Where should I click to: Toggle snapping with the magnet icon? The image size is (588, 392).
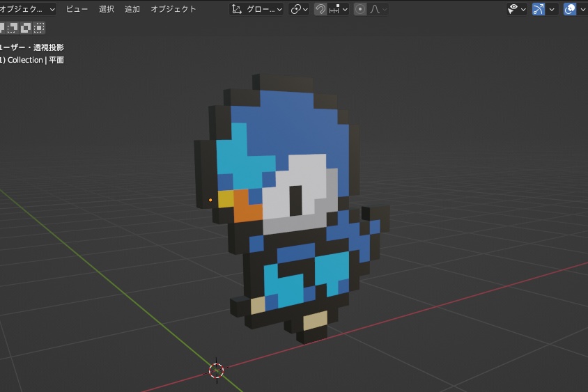(x=320, y=9)
